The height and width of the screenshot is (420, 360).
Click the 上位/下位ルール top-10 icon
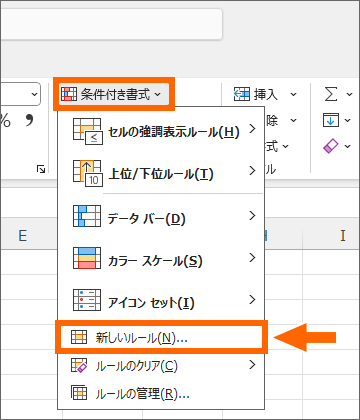(x=87, y=173)
